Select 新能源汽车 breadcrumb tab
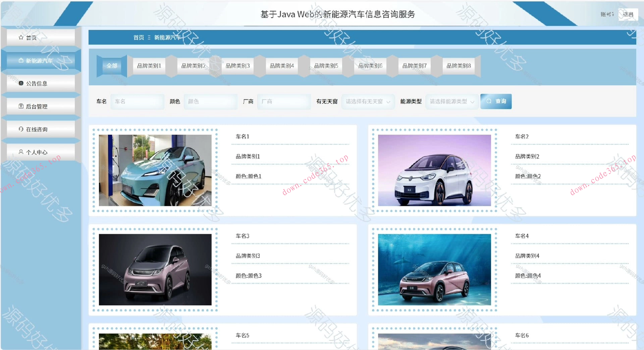Screen dimensions: 644x350 tap(167, 37)
